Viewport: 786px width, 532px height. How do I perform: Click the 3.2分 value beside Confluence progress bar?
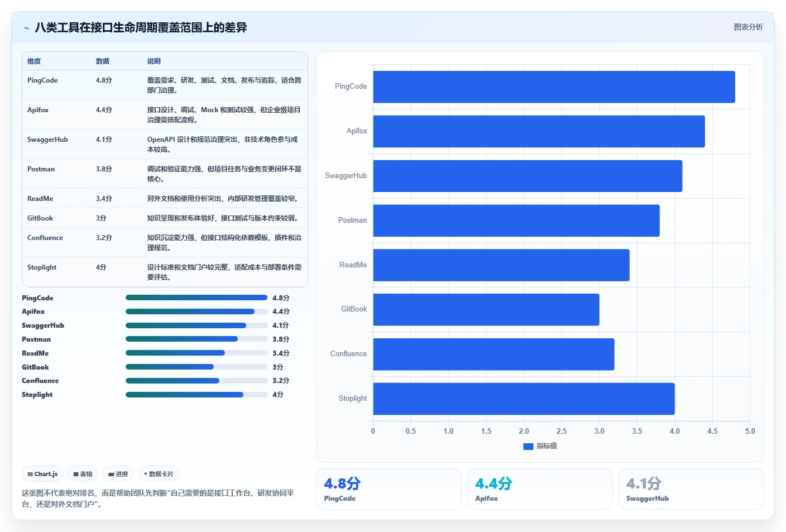[x=281, y=381]
